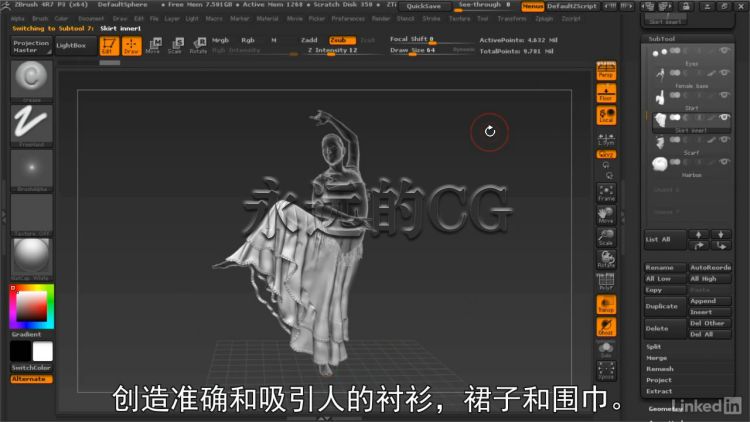Enable Rgb painting mode
The image size is (750, 422).
(x=248, y=41)
